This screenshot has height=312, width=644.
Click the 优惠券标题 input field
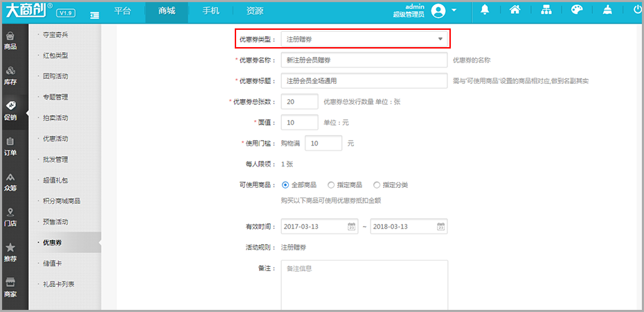click(x=364, y=81)
